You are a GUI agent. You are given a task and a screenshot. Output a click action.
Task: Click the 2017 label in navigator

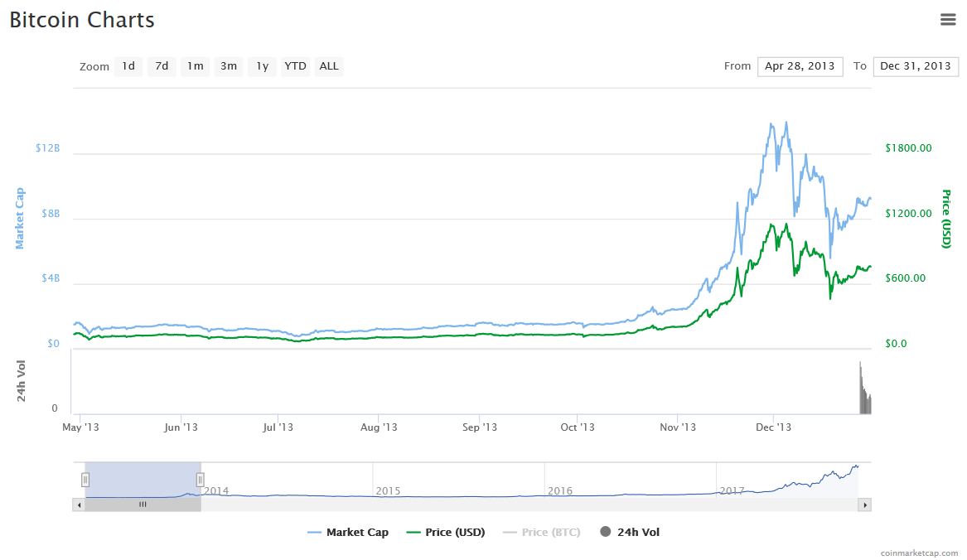(732, 491)
